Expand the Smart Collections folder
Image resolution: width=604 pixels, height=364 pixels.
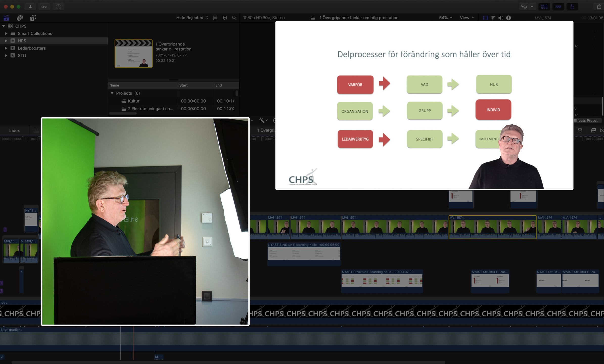(x=6, y=33)
